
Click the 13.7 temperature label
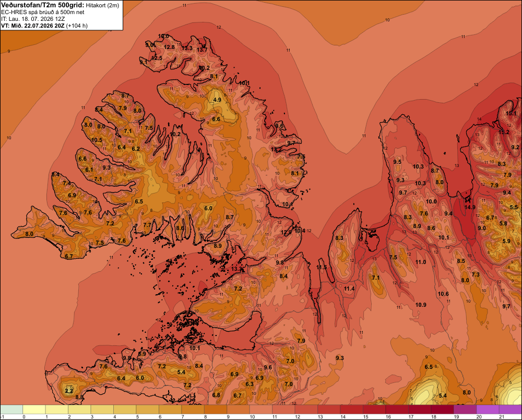click(x=201, y=50)
